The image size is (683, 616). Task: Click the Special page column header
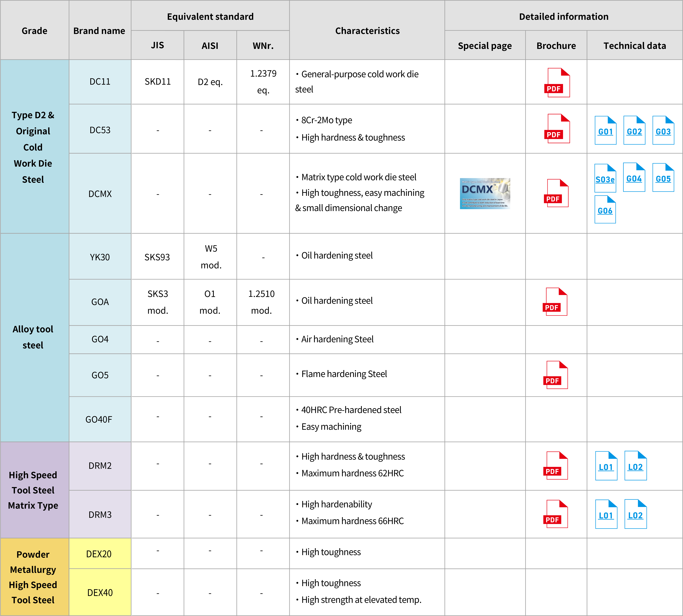(485, 45)
